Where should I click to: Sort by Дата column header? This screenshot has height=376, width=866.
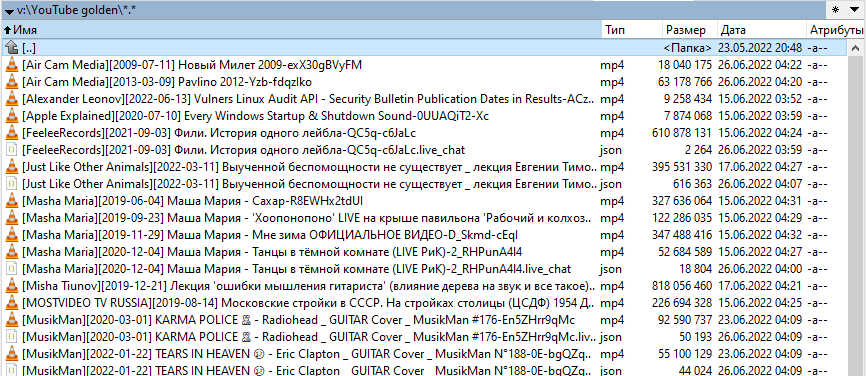pyautogui.click(x=762, y=30)
